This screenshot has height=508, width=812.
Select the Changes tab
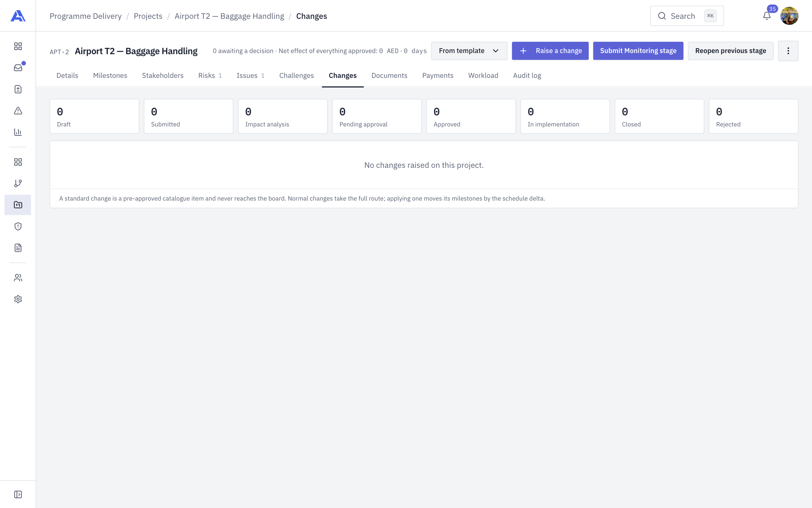[342, 76]
